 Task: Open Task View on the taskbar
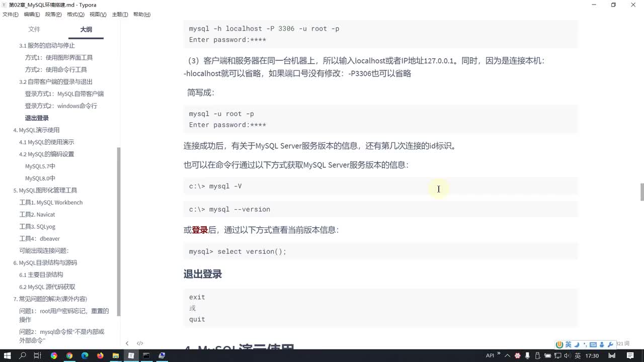click(38, 355)
